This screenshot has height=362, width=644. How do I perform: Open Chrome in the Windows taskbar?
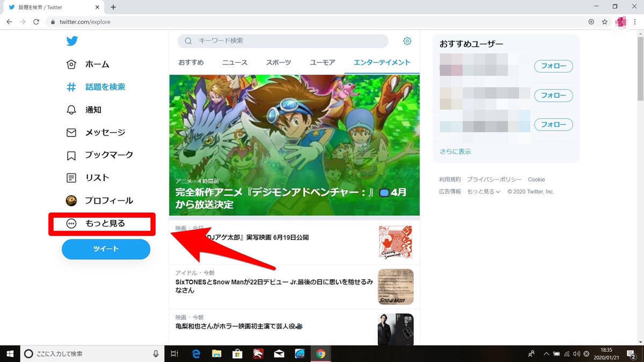pyautogui.click(x=320, y=353)
